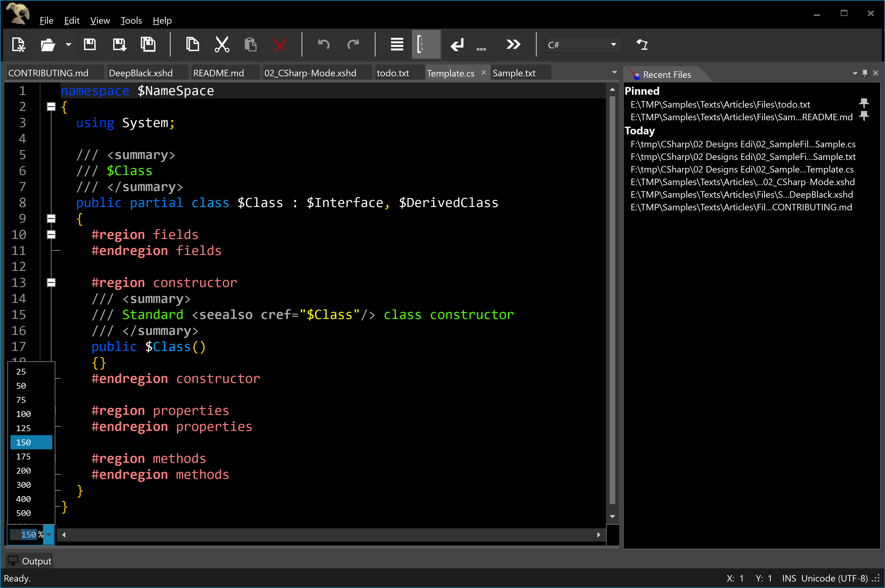The height and width of the screenshot is (588, 885).
Task: Choose 200 zoom level
Action: (x=31, y=471)
